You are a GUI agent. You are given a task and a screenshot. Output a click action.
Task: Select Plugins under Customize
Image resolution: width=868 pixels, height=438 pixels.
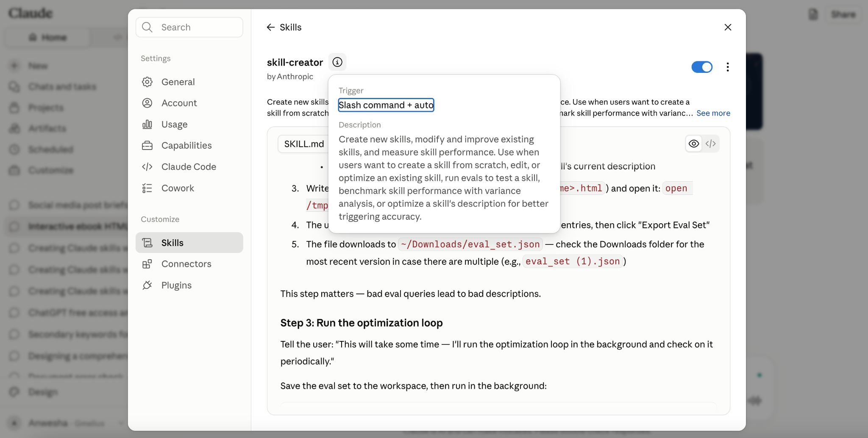(189, 285)
